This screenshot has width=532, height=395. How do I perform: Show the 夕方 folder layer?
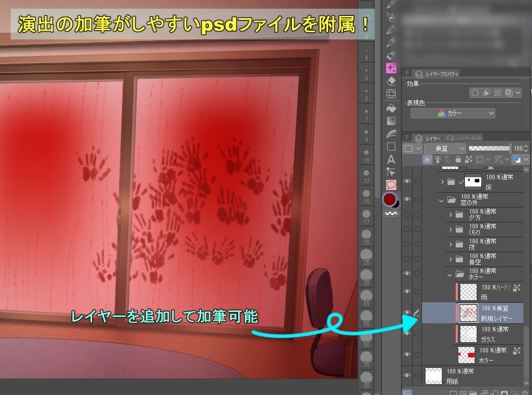click(407, 215)
